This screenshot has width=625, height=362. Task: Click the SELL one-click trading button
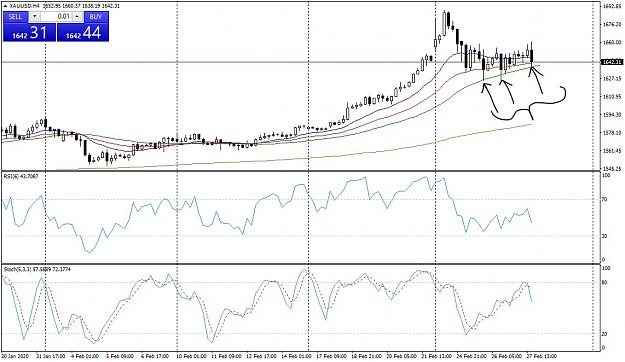point(16,17)
